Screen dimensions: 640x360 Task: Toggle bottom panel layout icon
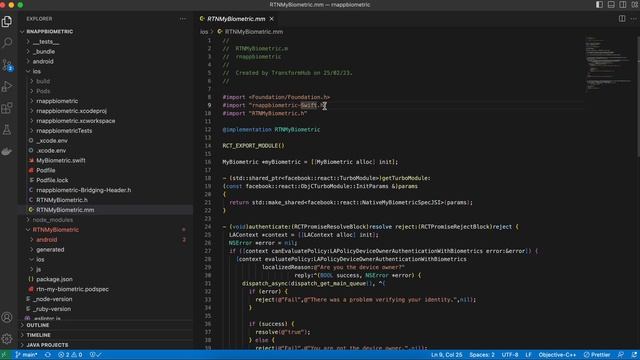pyautogui.click(x=611, y=4)
